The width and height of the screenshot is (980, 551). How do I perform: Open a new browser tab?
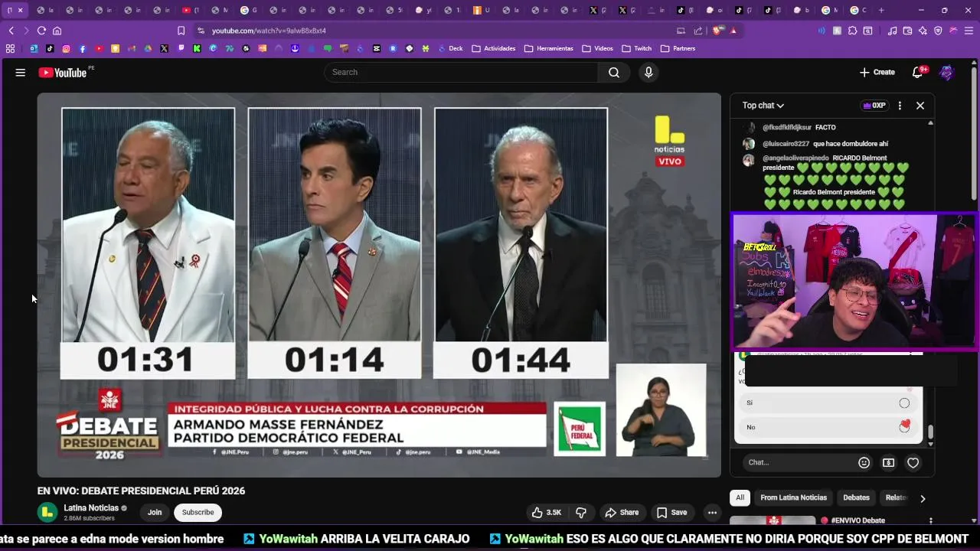tap(881, 10)
